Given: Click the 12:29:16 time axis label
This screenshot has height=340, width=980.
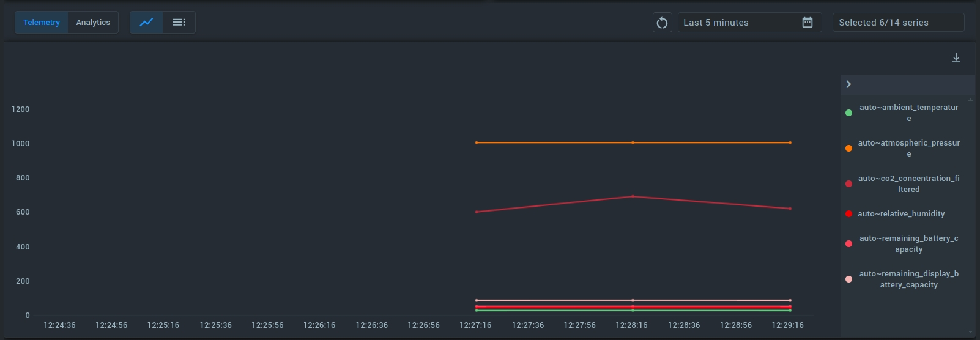Looking at the screenshot, I should (788, 325).
